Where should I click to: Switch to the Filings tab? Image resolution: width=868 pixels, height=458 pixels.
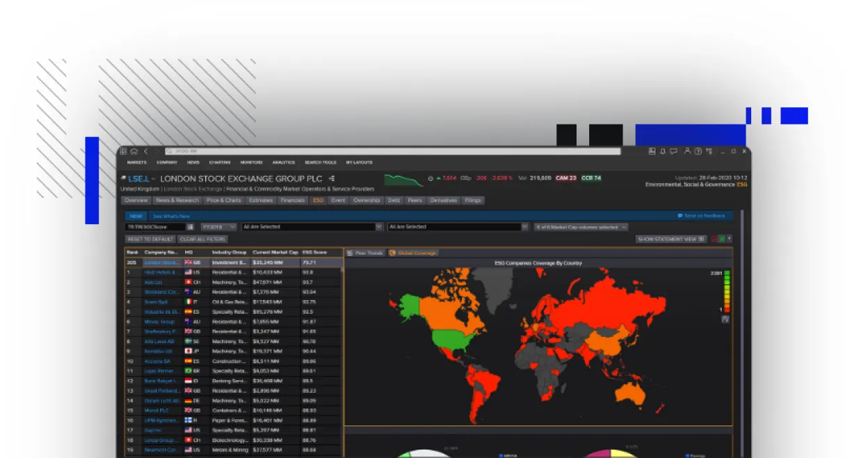tap(473, 200)
